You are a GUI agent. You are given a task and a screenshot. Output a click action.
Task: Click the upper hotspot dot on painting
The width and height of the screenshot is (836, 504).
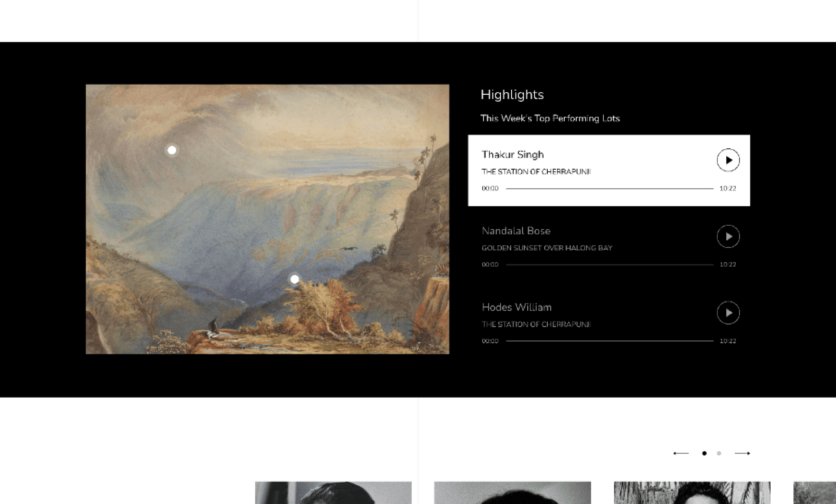[172, 150]
